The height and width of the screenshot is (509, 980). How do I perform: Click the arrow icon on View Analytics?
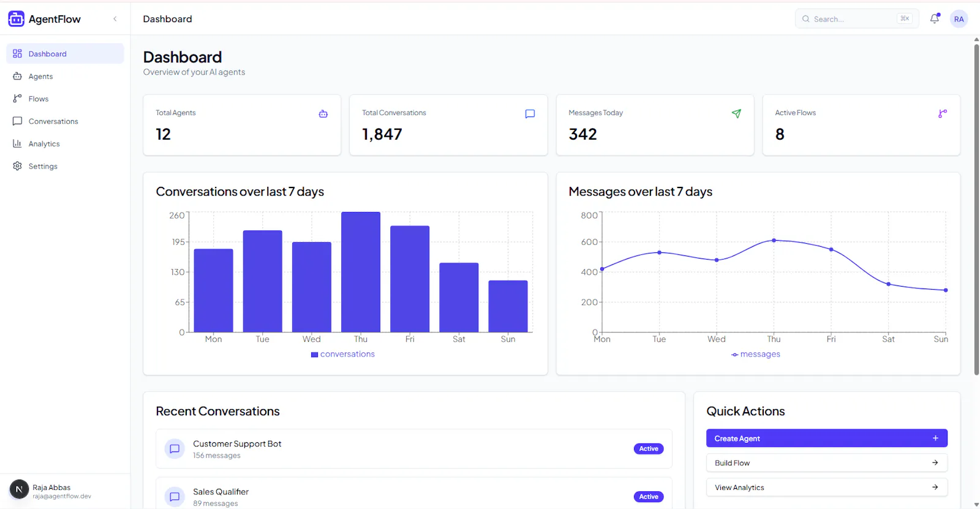pyautogui.click(x=935, y=487)
